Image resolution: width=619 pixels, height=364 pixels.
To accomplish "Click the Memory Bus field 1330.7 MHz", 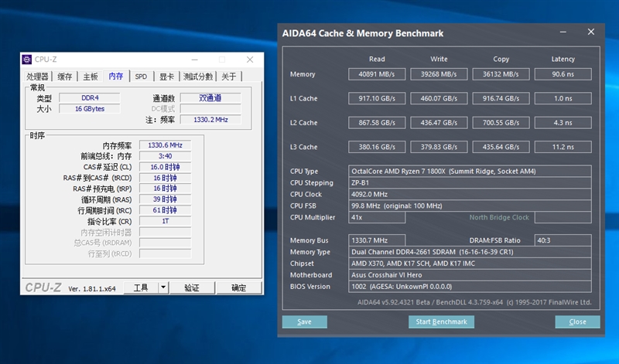I will (x=377, y=240).
